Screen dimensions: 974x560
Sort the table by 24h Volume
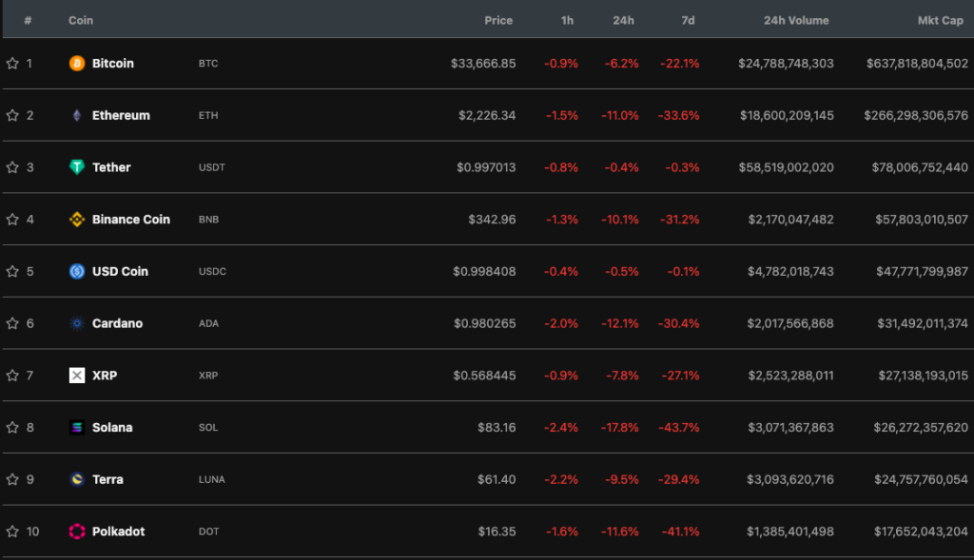[796, 19]
